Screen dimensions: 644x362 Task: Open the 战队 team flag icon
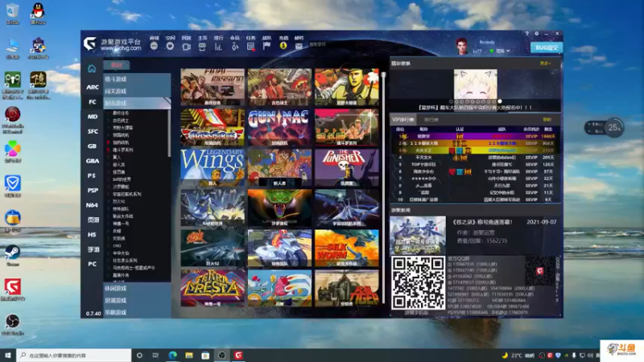click(266, 46)
